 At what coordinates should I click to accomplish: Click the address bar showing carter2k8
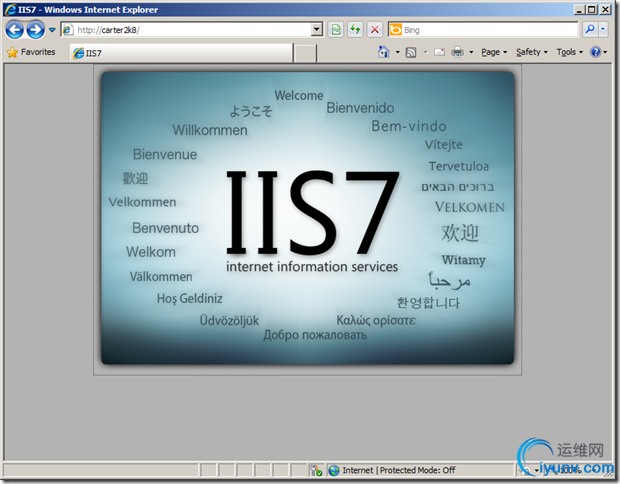186,30
